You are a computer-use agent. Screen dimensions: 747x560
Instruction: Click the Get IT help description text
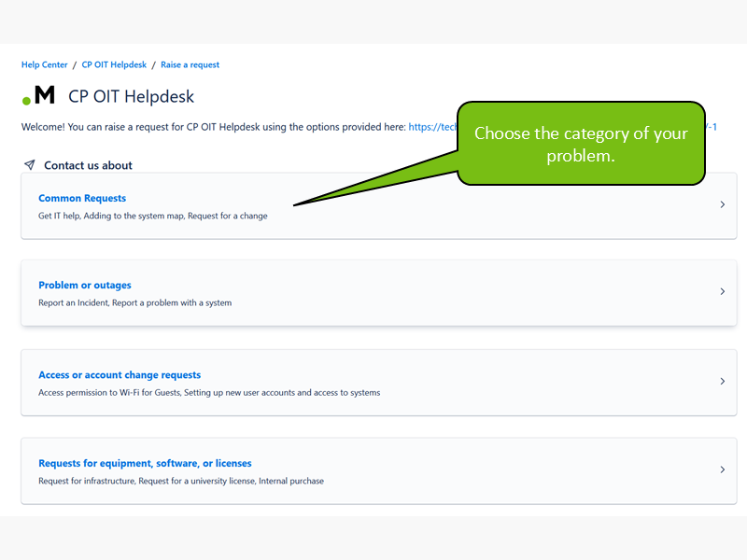153,216
